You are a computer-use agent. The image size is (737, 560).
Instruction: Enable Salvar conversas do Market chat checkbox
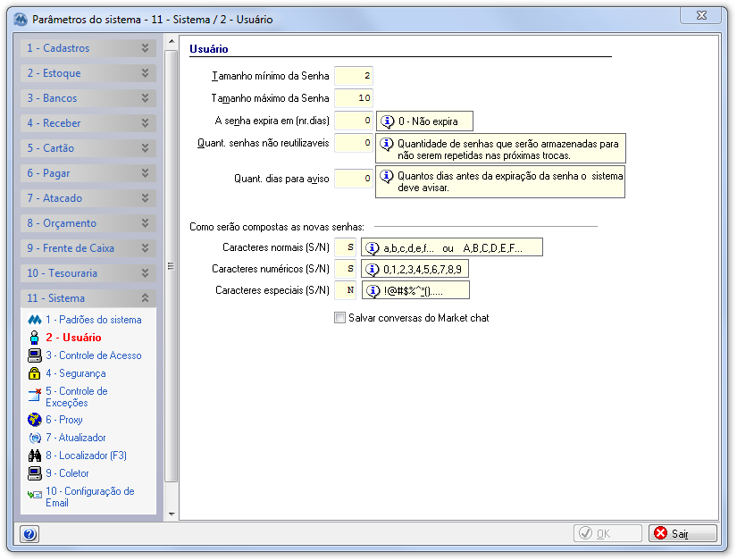(339, 318)
